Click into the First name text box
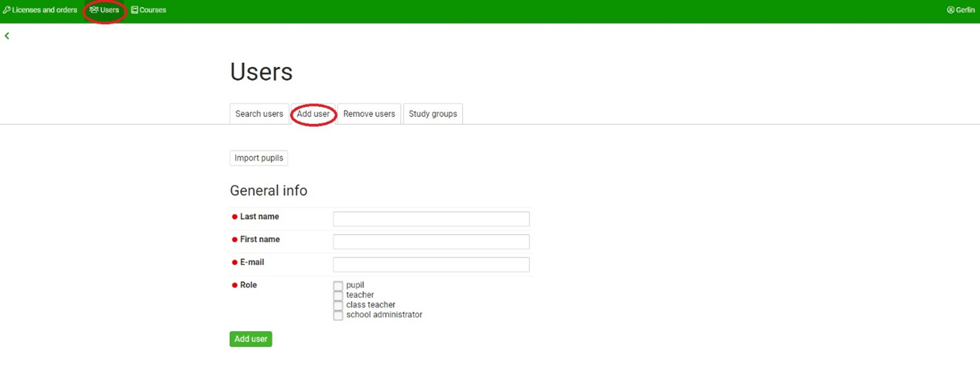The width and height of the screenshot is (980, 391). 431,242
